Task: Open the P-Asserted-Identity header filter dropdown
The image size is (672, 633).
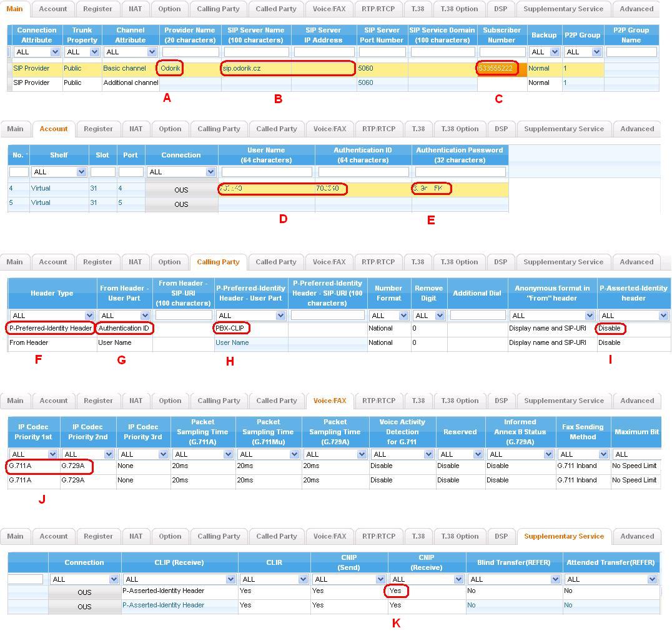Action: click(633, 316)
